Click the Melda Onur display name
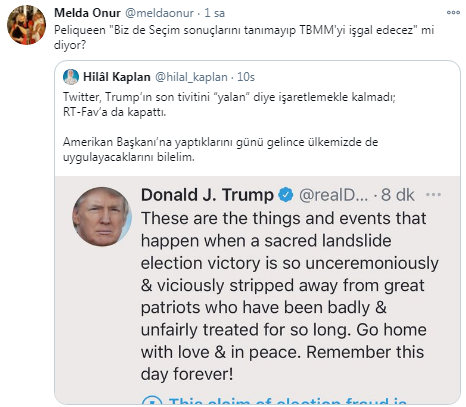Image resolution: width=466 pixels, height=407 pixels. (x=87, y=13)
